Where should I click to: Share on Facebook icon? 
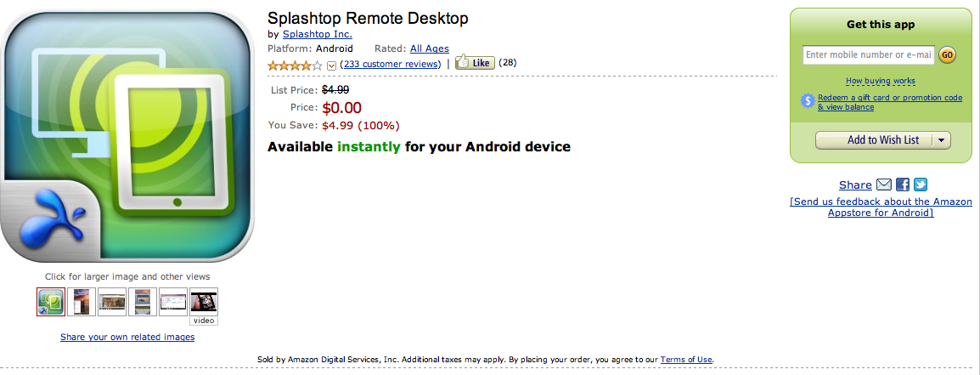tap(903, 185)
